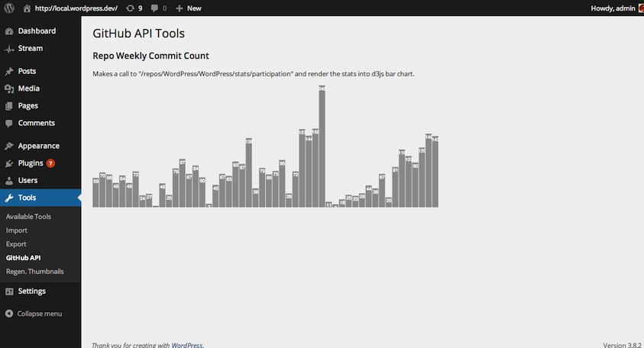Open the Appearance menu item

click(40, 146)
